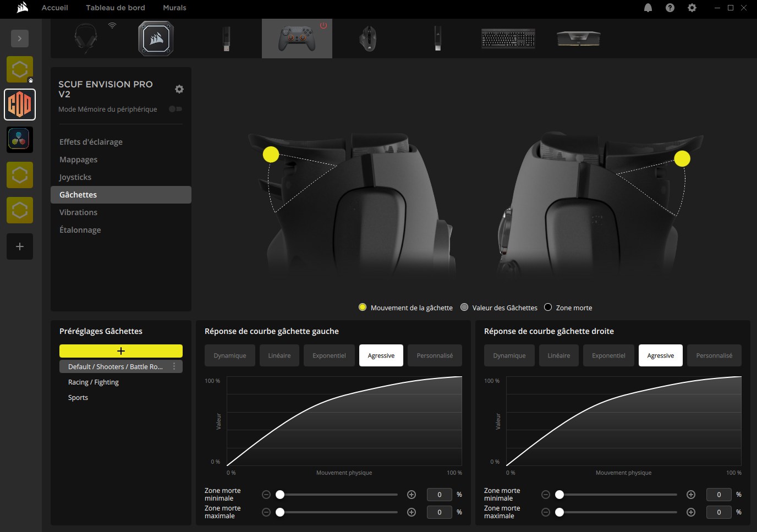Expand the profile sidebar with the chevron
Screen dimensions: 757x532
(20, 39)
